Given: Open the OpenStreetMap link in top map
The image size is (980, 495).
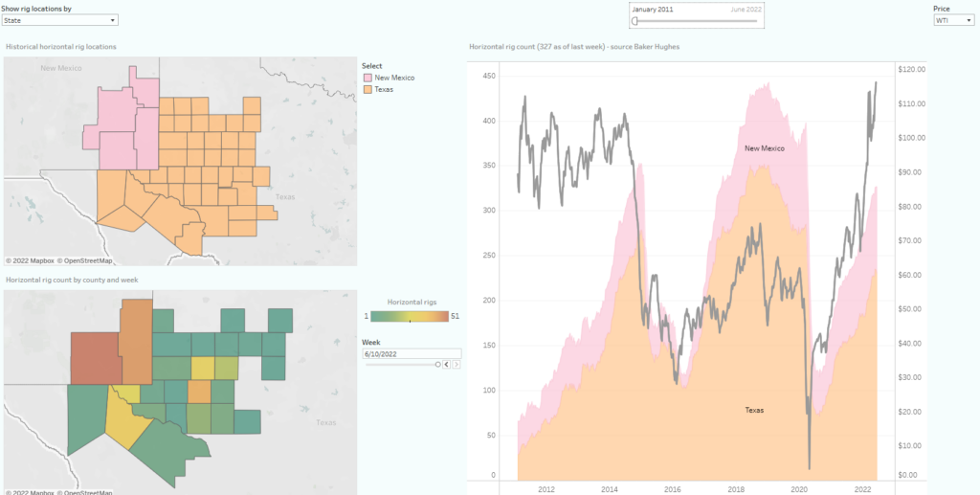Looking at the screenshot, I should click(84, 260).
